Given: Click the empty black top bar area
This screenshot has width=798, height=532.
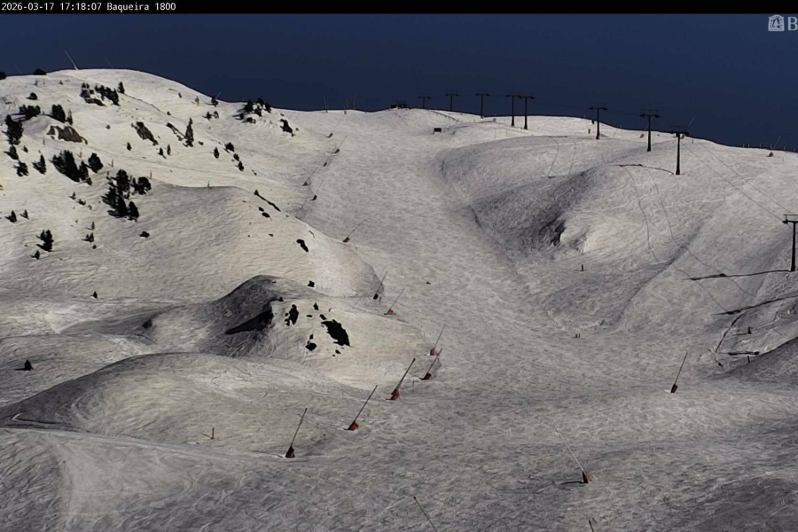Looking at the screenshot, I should coord(488,6).
